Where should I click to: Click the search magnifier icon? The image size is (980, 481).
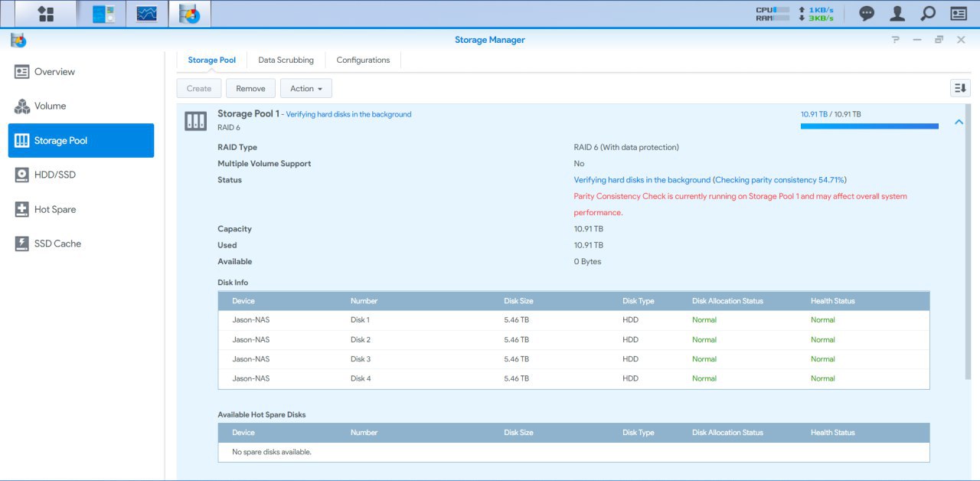point(927,14)
